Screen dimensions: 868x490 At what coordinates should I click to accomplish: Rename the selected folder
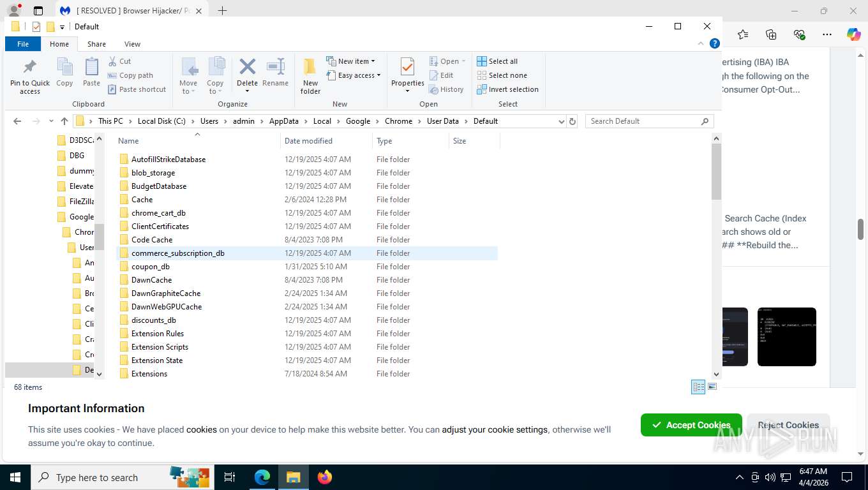coord(275,73)
